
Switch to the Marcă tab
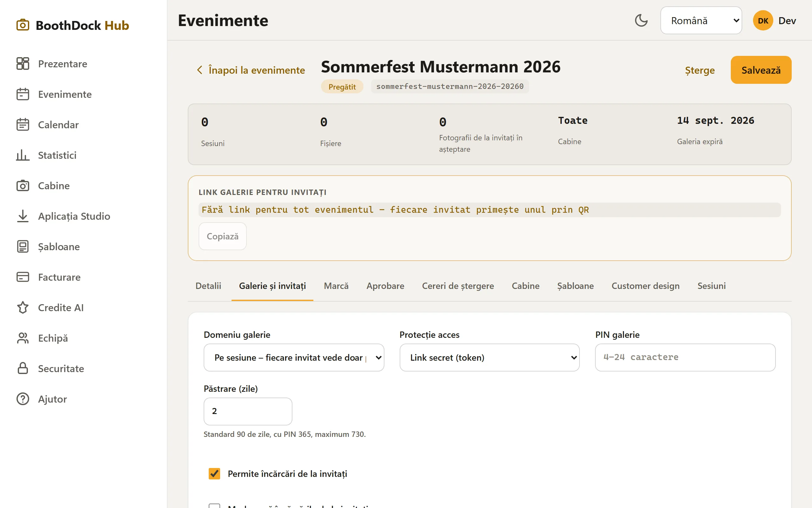336,286
